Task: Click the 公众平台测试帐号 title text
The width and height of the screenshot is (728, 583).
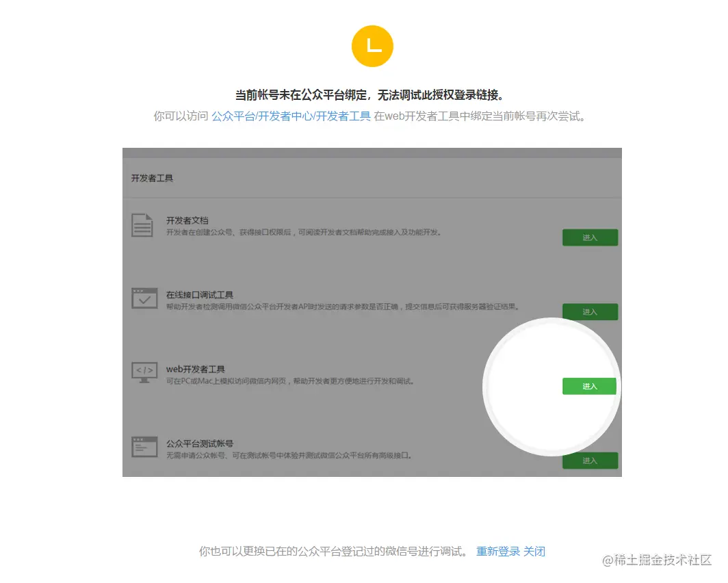Action: click(200, 443)
